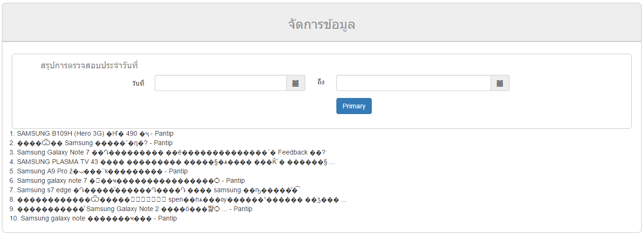
Task: Click the สรุปการตรวจสอบประจำวันที่ legend text
Action: click(89, 65)
